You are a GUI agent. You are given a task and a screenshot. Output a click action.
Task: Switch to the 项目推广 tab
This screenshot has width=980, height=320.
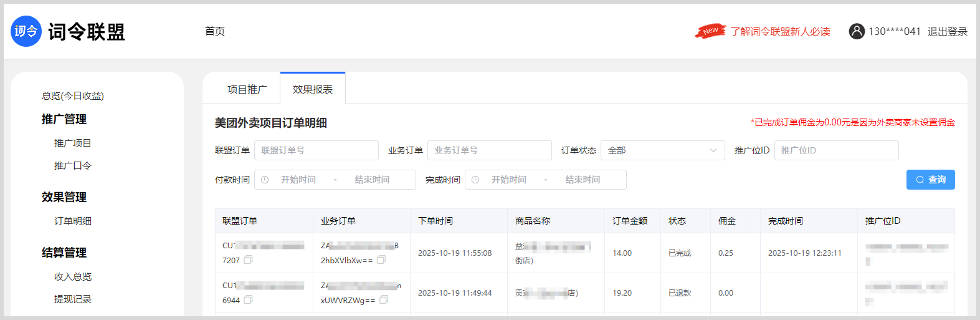coord(247,89)
